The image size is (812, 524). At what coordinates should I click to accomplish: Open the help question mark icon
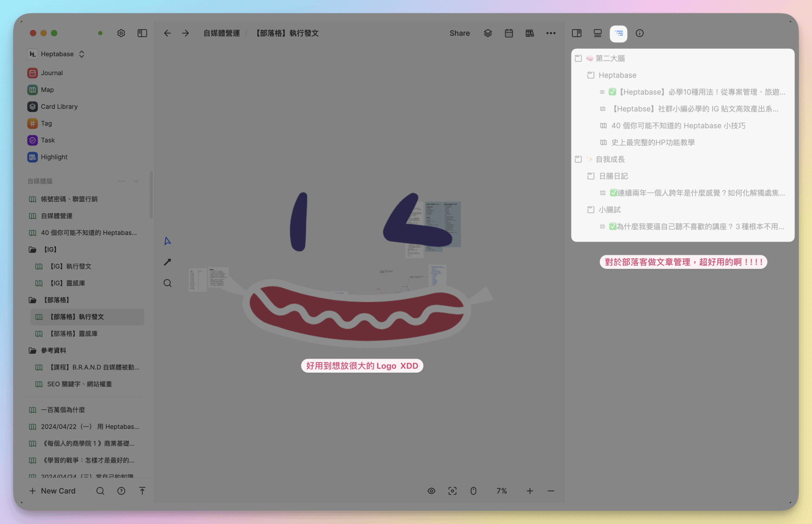121,491
